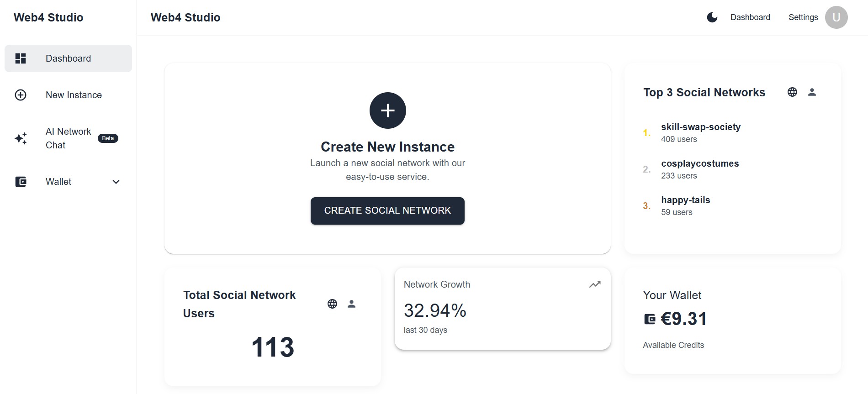The image size is (868, 394).
Task: Toggle dark mode with the moon icon
Action: [712, 17]
